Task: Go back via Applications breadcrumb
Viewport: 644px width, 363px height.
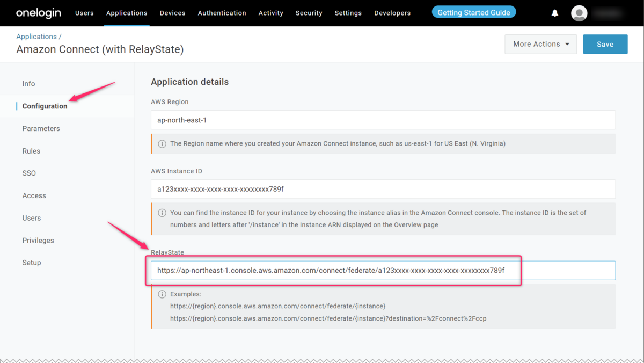Action: pyautogui.click(x=36, y=37)
